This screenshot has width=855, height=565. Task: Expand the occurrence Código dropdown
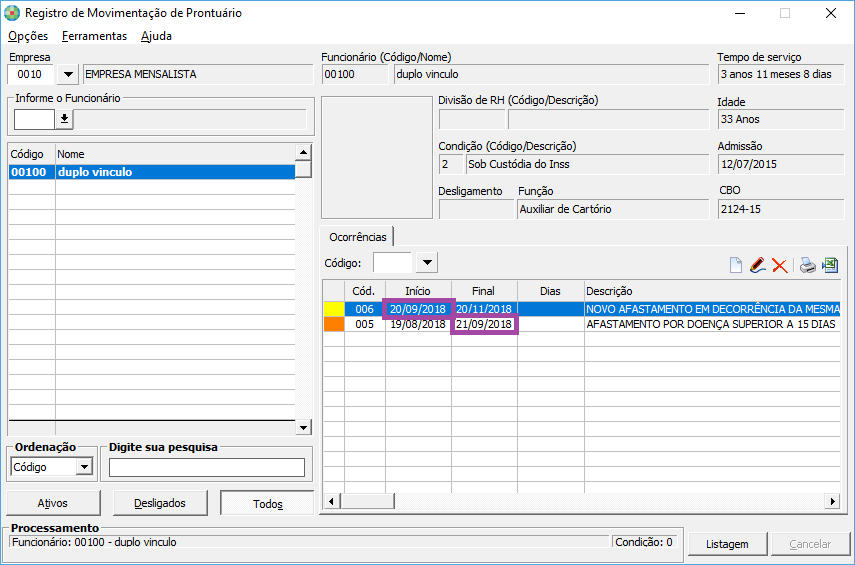coord(427,263)
